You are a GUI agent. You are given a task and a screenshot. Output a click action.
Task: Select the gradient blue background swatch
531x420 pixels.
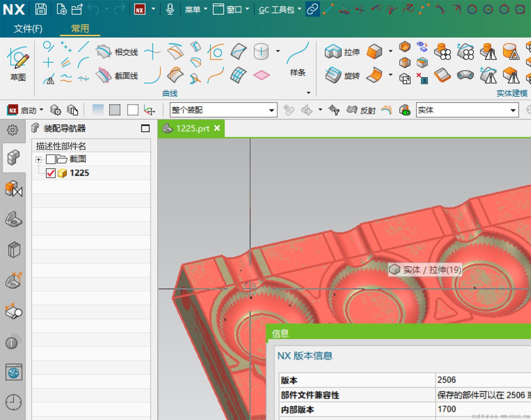pyautogui.click(x=98, y=110)
